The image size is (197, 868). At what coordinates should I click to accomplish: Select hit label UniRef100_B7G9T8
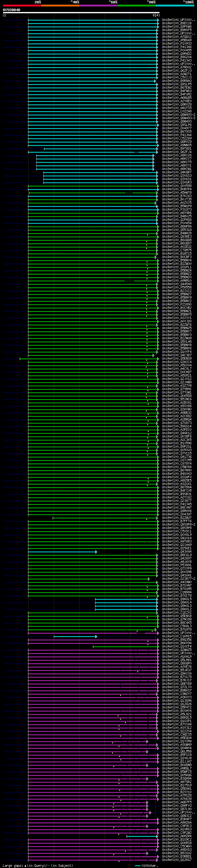176,630
